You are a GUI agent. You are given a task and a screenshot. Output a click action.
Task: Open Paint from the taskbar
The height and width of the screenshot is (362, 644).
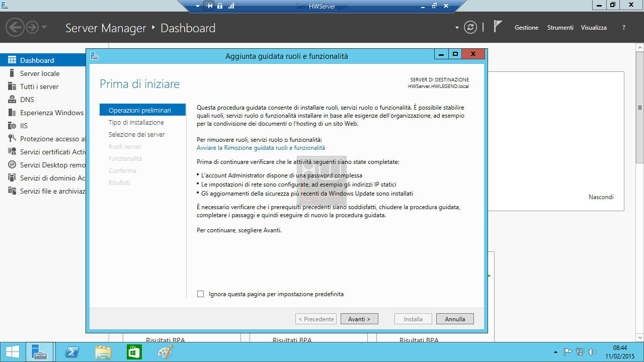(165, 352)
